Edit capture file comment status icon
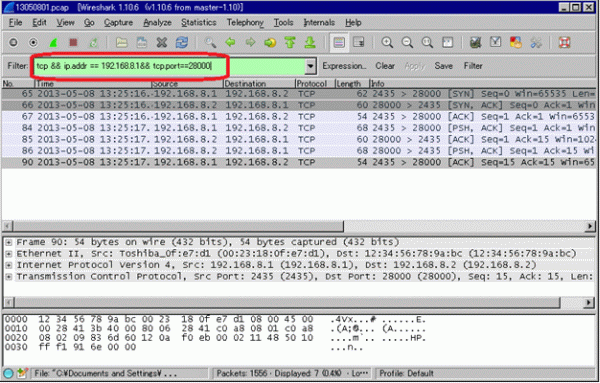This screenshot has width=600, height=383. coord(22,373)
